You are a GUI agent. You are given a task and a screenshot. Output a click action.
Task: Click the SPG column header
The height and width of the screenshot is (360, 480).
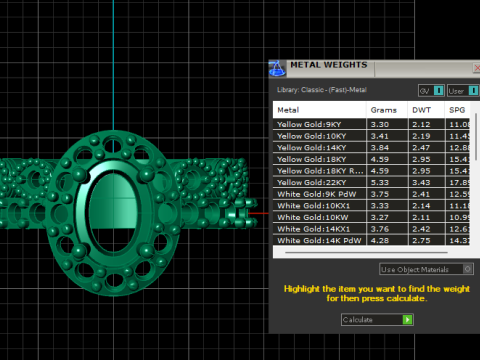point(457,110)
